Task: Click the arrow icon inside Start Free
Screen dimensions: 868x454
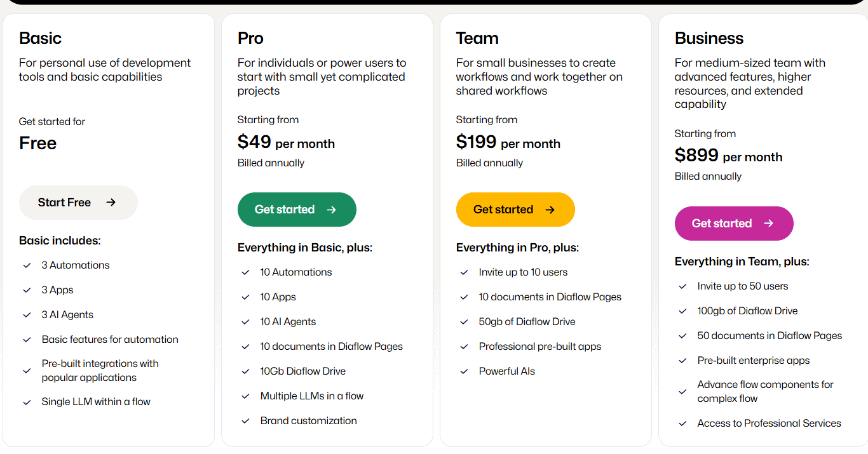Action: [112, 202]
